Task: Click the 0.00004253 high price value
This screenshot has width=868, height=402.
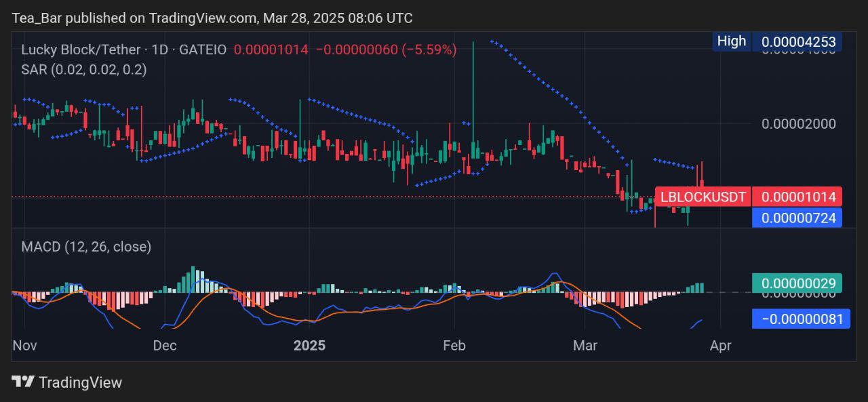Action: 798,41
